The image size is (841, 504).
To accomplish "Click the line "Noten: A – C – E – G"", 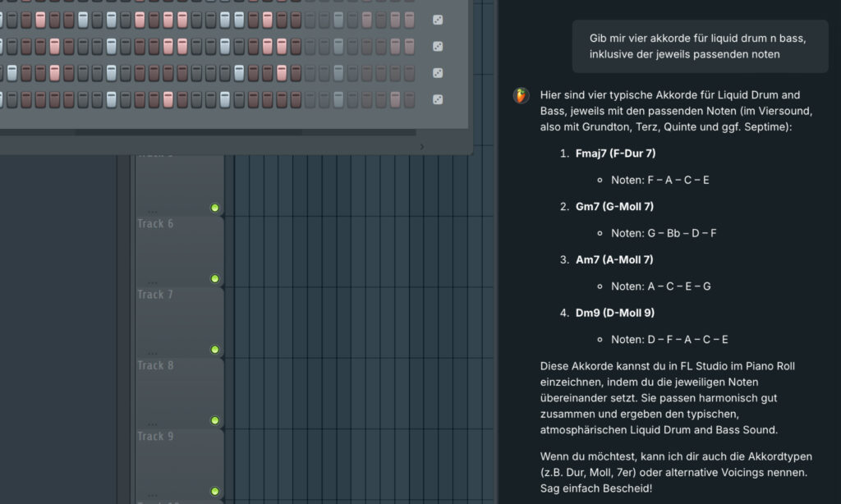I will coord(661,286).
